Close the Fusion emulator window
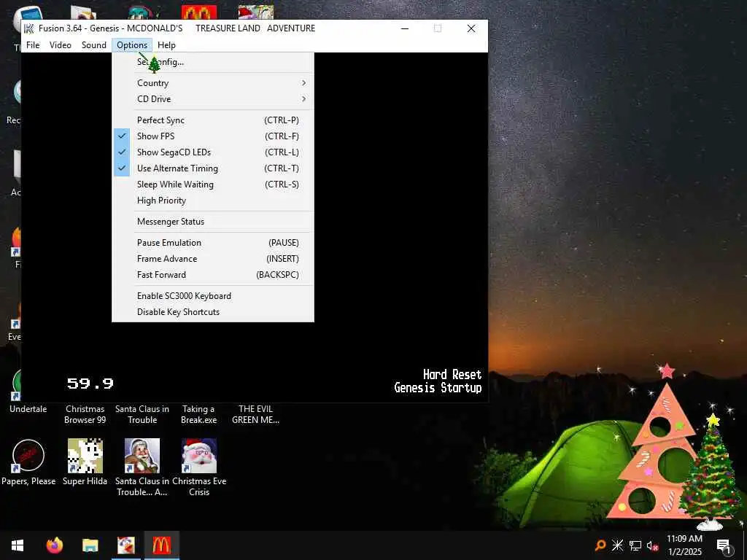 [471, 28]
